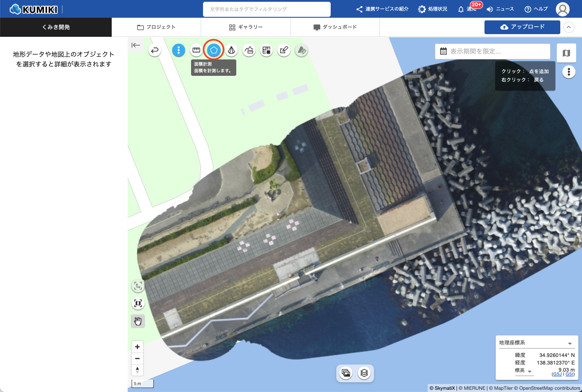Collapse the header with the chevron-up button
Image resolution: width=582 pixels, height=392 pixels.
[569, 27]
